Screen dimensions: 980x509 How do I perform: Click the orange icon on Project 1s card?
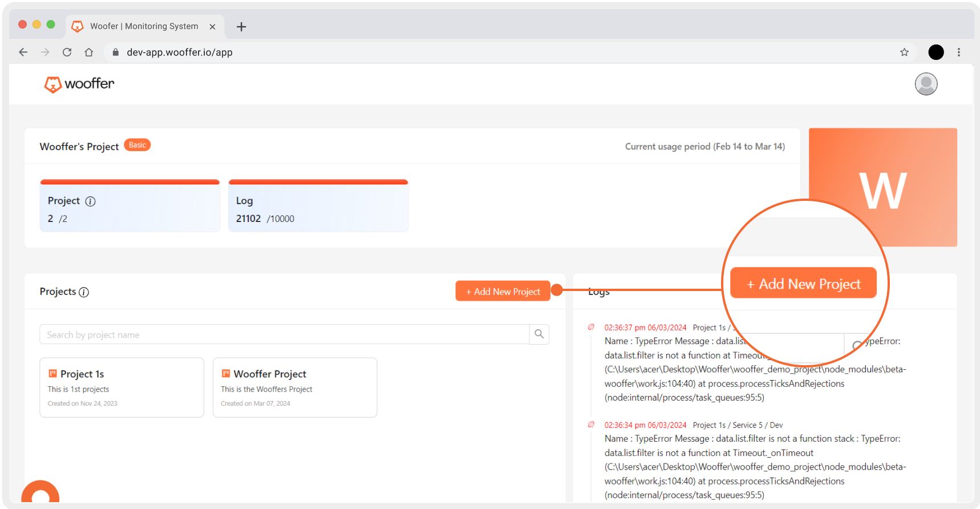point(52,374)
